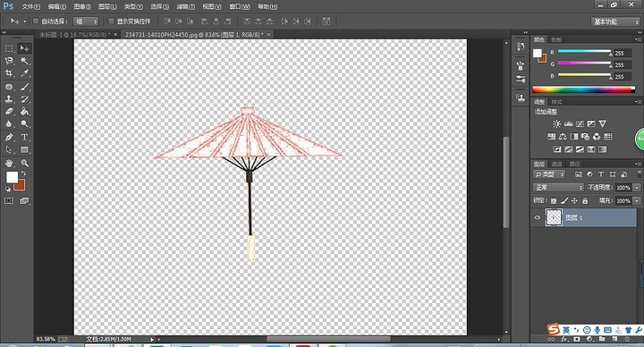Image resolution: width=644 pixels, height=347 pixels.
Task: Switch to the 色板 swatches tab
Action: [556, 40]
